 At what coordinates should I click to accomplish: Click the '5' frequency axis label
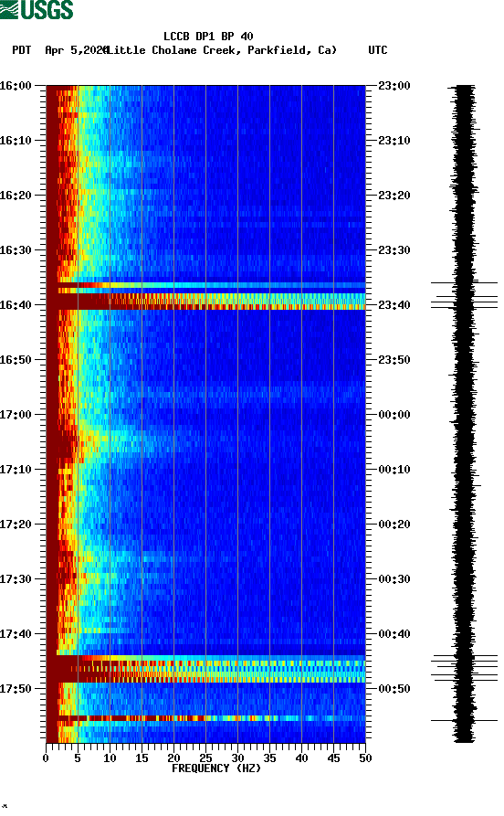(x=78, y=758)
